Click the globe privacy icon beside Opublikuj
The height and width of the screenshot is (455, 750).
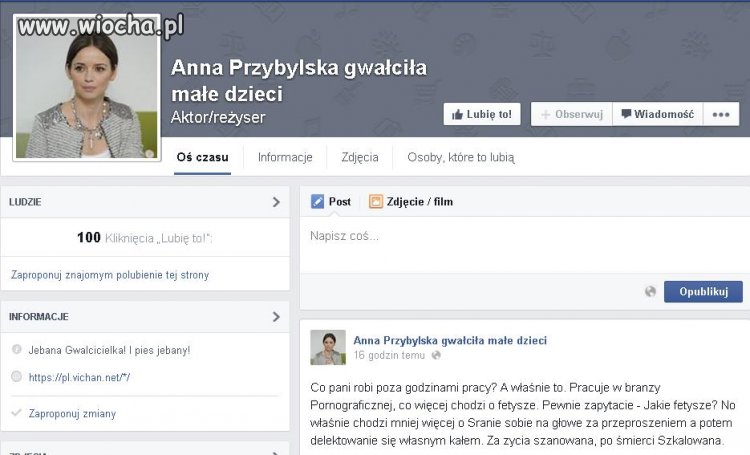[650, 291]
